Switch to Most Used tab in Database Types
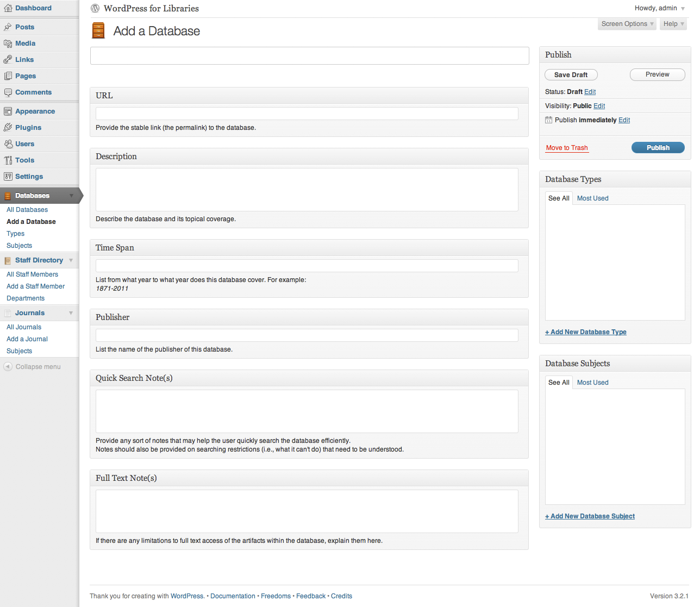 [x=593, y=198]
